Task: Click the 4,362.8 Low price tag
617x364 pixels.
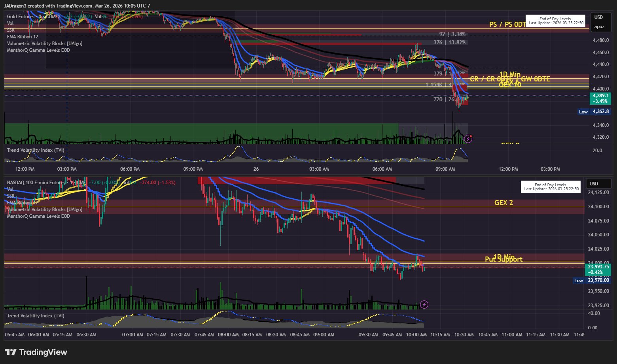Action: click(x=600, y=112)
